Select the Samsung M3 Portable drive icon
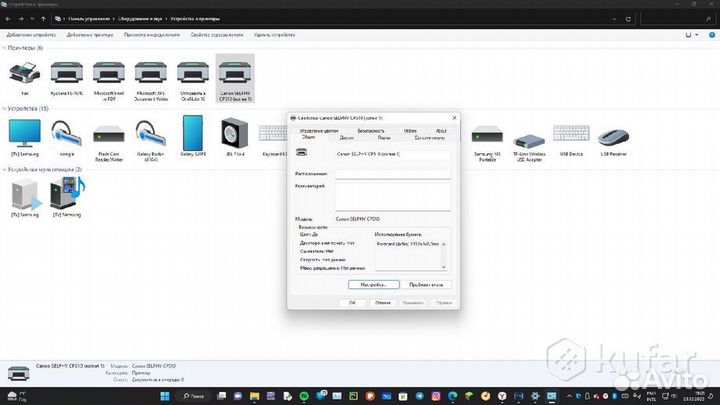 [x=488, y=133]
